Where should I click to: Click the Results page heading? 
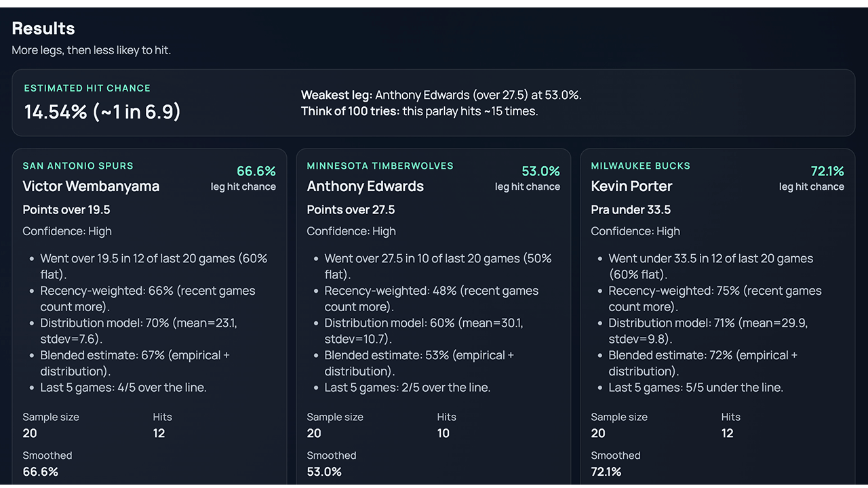(43, 28)
